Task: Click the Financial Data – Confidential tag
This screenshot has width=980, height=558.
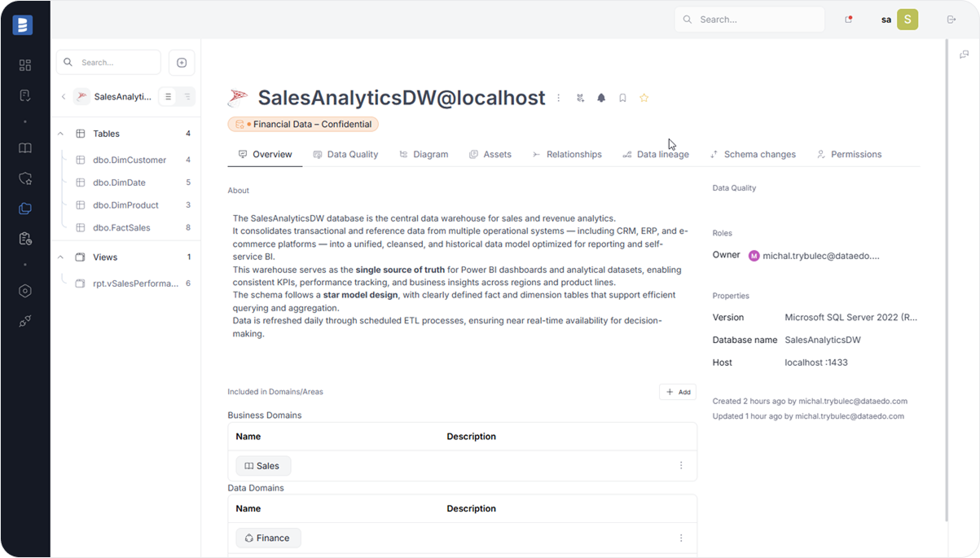Action: click(303, 125)
